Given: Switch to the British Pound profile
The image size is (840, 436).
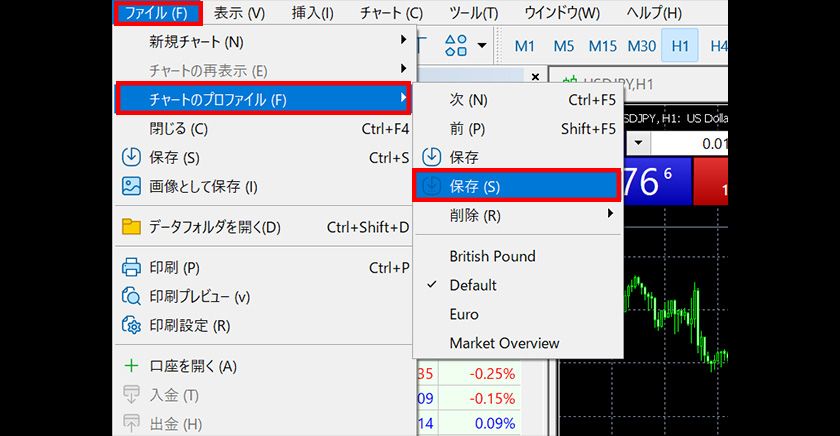Looking at the screenshot, I should click(x=492, y=256).
